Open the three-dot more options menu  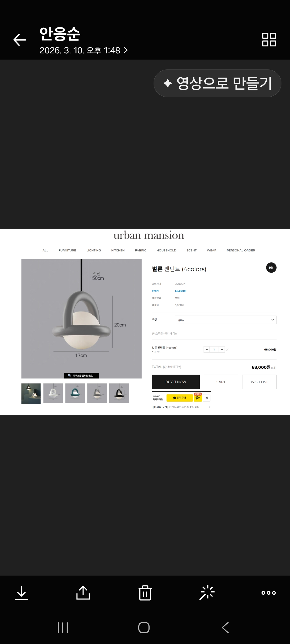pyautogui.click(x=269, y=593)
